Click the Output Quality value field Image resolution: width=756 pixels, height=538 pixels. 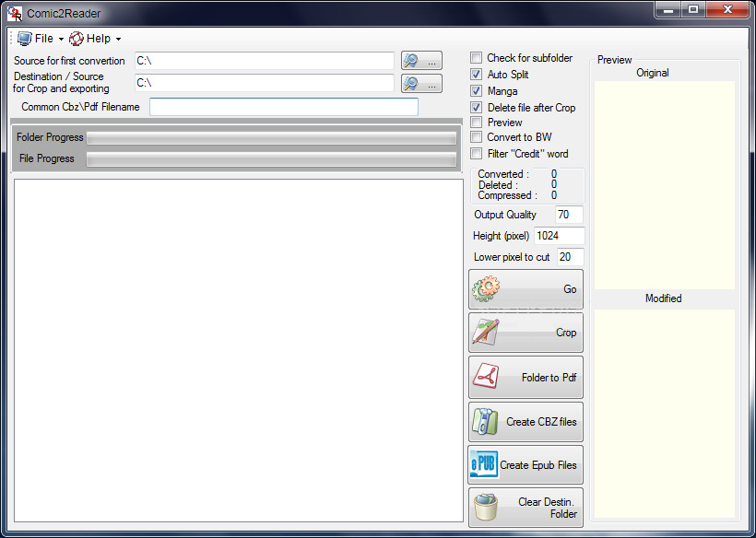[569, 215]
